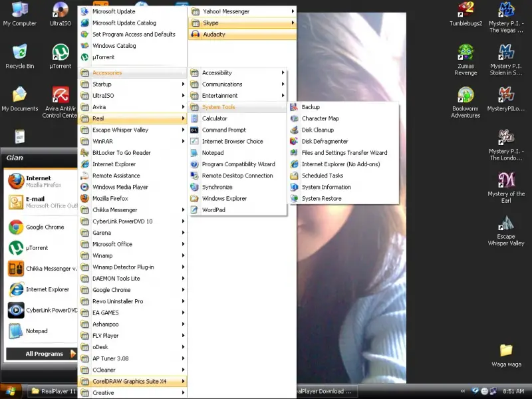Expand the Entertainment submenu
Image resolution: width=532 pixels, height=399 pixels.
(237, 96)
